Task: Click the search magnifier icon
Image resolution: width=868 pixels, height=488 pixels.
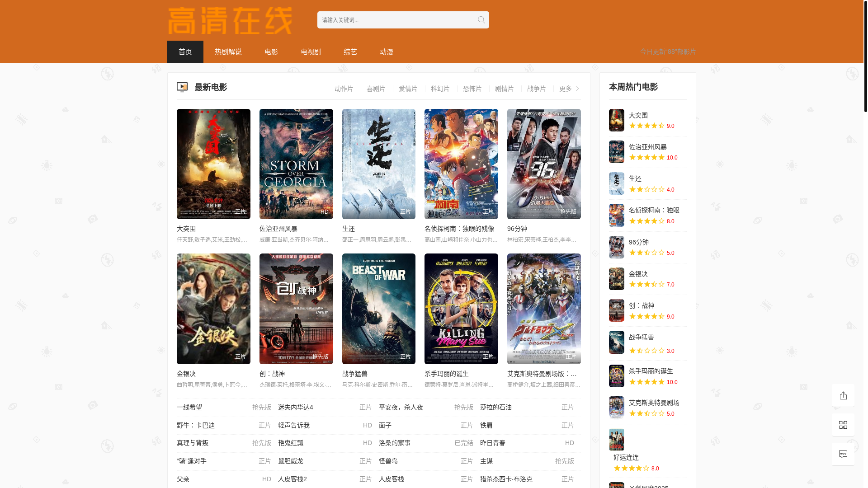Action: [x=481, y=20]
